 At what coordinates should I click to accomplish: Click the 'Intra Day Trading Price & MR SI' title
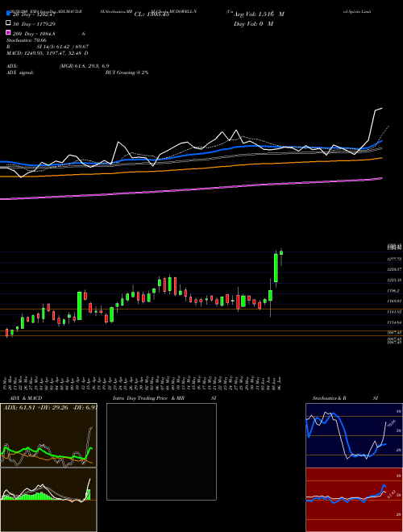(164, 398)
